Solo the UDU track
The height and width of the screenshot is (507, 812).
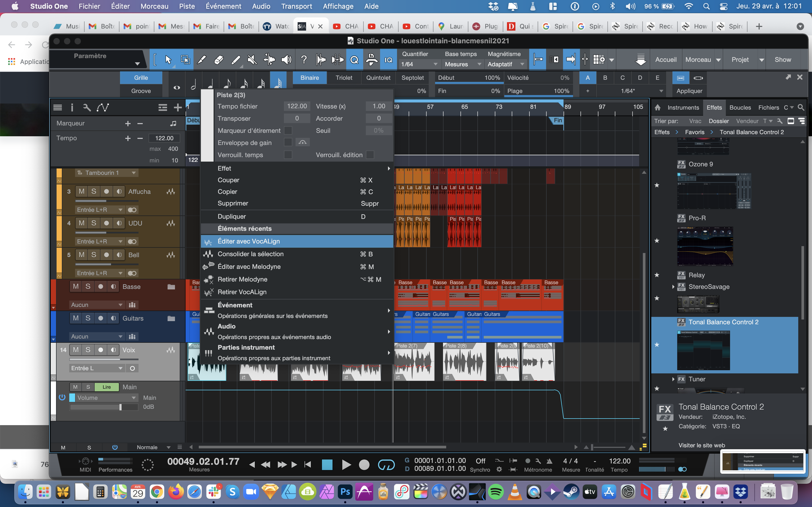pyautogui.click(x=94, y=223)
